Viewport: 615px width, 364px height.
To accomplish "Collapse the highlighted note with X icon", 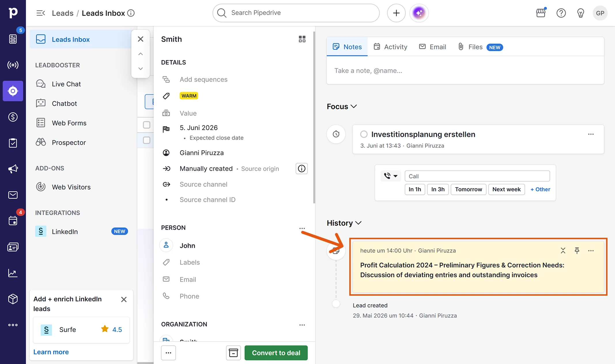I will pyautogui.click(x=563, y=250).
